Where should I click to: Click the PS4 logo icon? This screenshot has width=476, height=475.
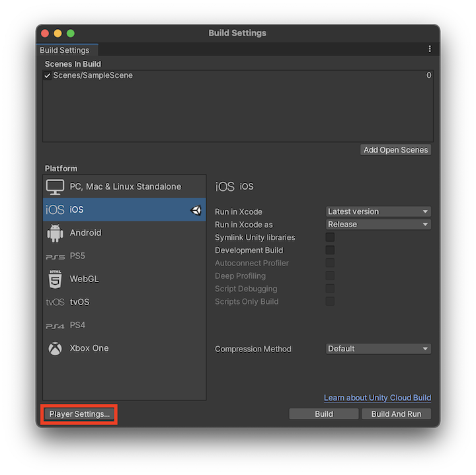[55, 326]
